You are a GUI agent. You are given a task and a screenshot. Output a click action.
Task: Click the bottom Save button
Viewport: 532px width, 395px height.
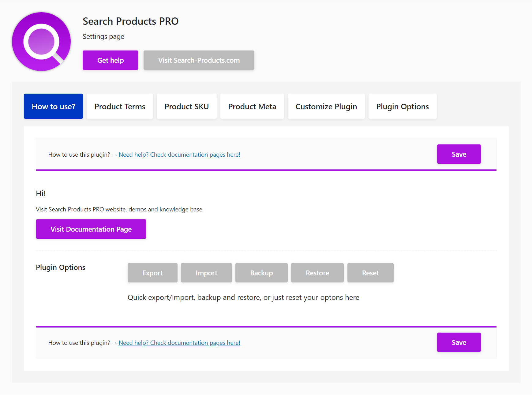coord(459,342)
